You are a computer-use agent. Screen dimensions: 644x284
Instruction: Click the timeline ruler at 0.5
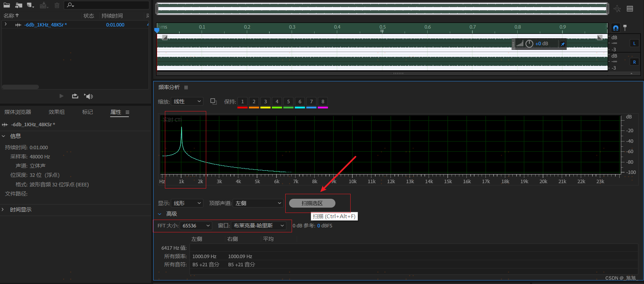382,27
